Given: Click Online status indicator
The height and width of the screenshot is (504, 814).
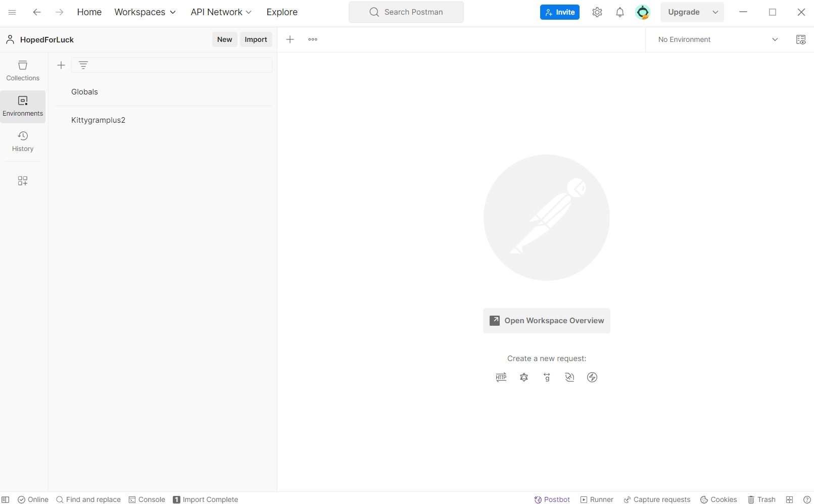Looking at the screenshot, I should pos(33,499).
